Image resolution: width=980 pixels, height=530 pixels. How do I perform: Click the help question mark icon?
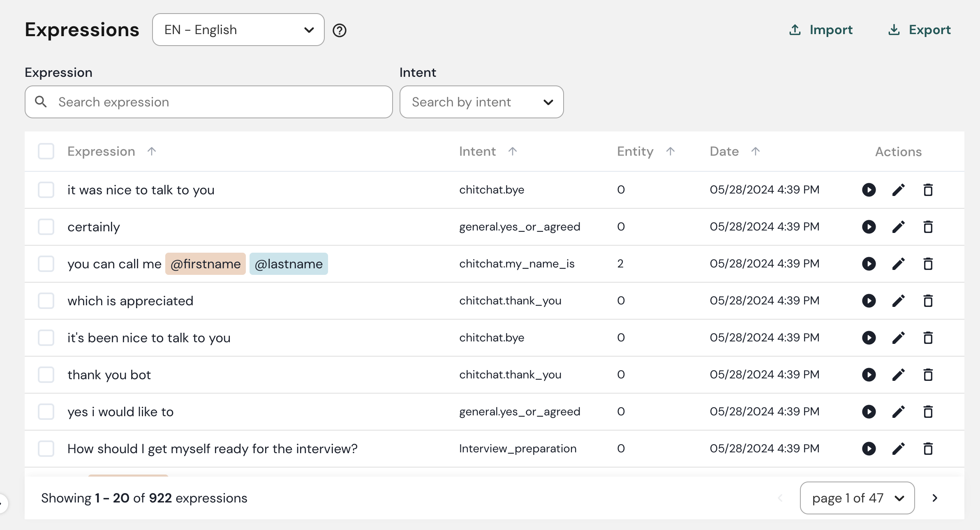pos(339,30)
